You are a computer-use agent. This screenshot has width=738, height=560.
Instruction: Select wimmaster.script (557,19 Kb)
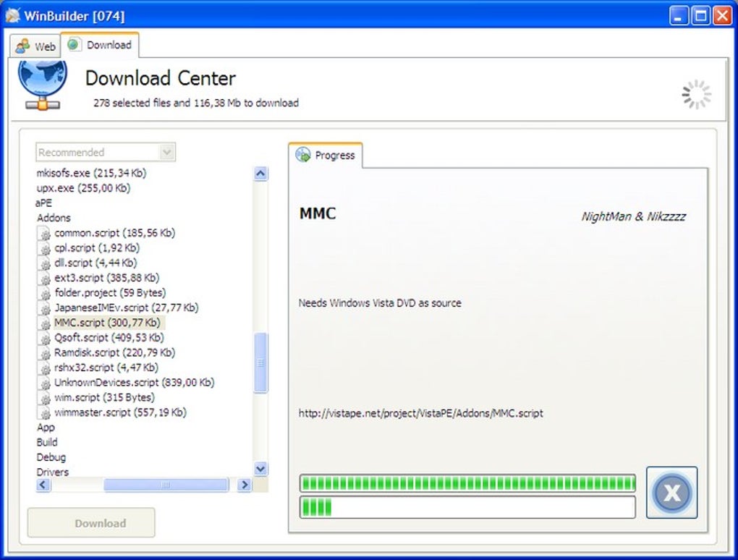coord(121,412)
